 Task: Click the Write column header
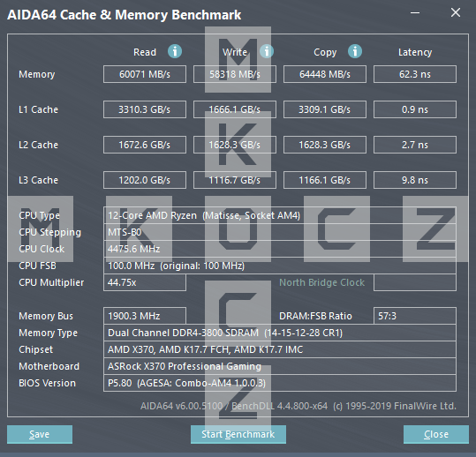235,52
